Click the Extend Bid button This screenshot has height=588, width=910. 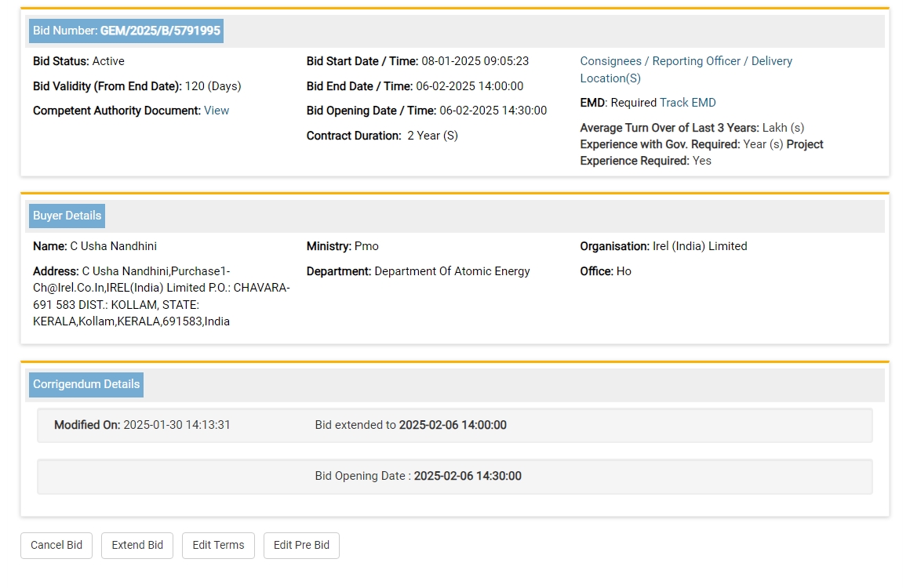(137, 545)
